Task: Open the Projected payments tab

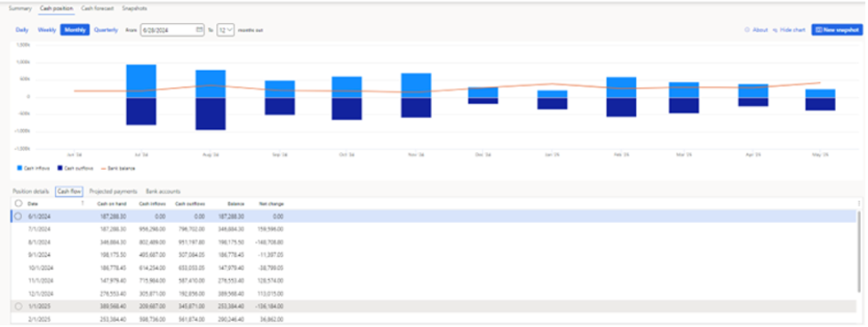Action: [x=114, y=191]
